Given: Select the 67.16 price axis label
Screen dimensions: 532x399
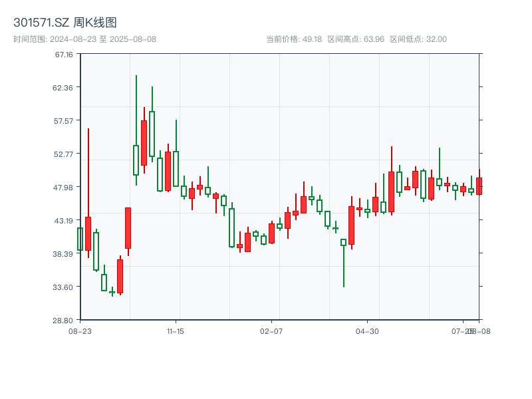Looking at the screenshot, I should pos(64,55).
